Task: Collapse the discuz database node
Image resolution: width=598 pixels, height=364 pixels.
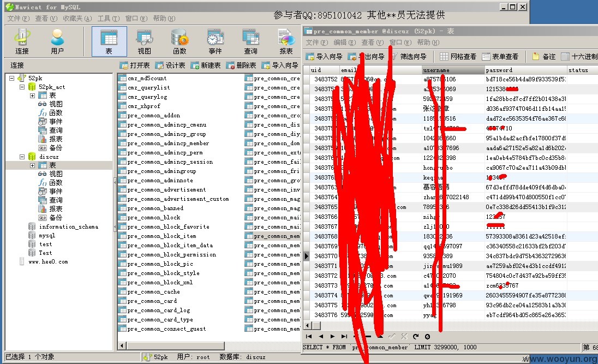Action: coord(22,157)
